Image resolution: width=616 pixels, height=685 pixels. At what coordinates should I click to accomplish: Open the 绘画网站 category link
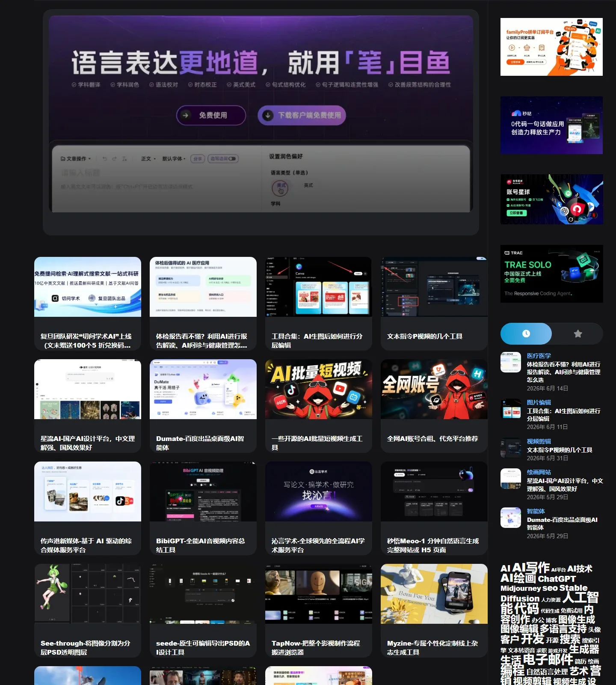[539, 472]
